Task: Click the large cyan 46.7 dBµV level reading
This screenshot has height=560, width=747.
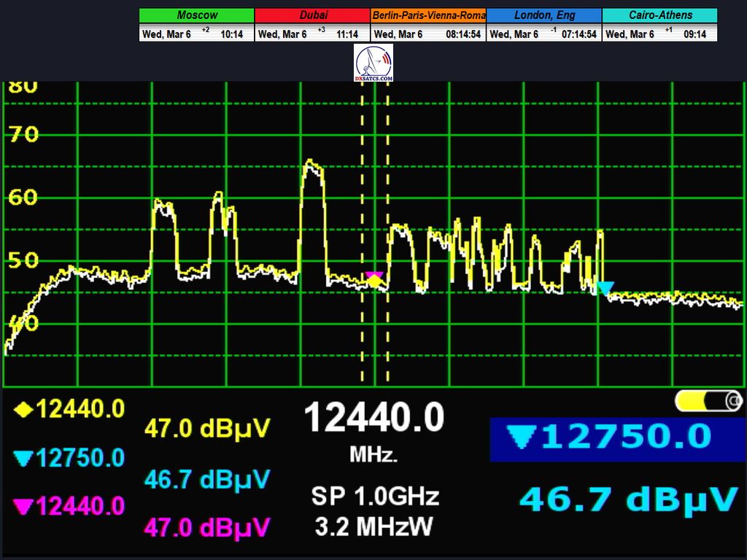Action: pyautogui.click(x=628, y=500)
